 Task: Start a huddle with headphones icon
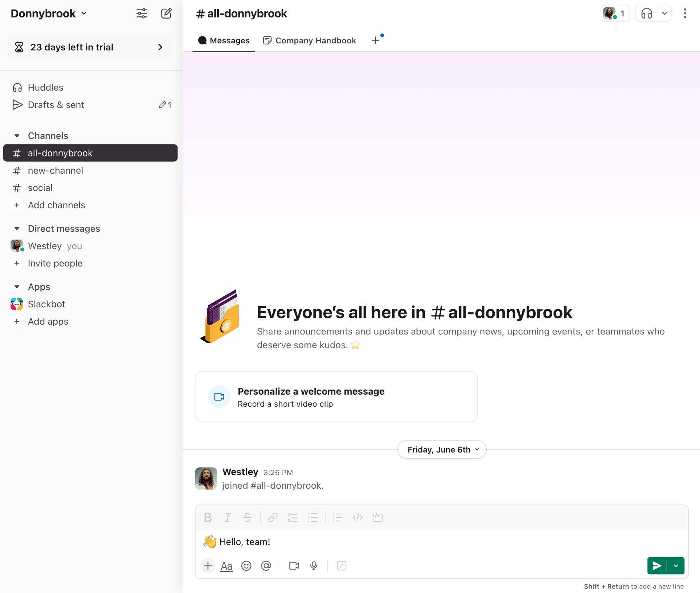point(646,13)
